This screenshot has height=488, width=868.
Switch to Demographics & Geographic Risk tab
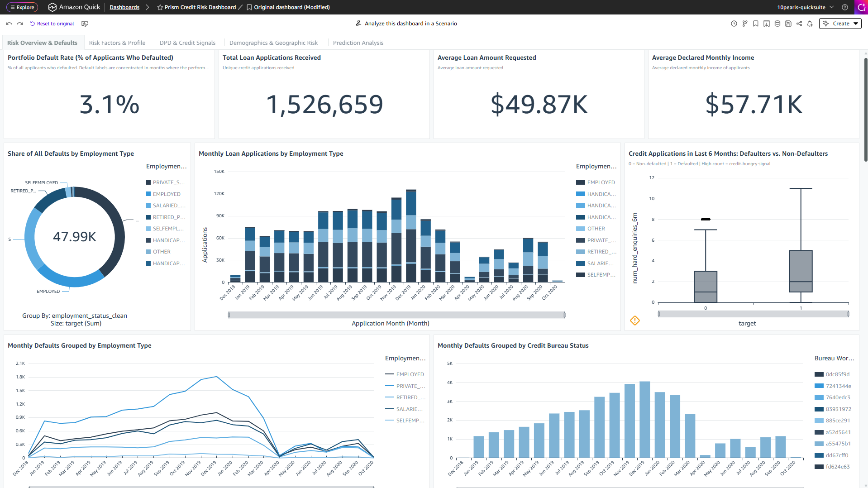pos(273,43)
